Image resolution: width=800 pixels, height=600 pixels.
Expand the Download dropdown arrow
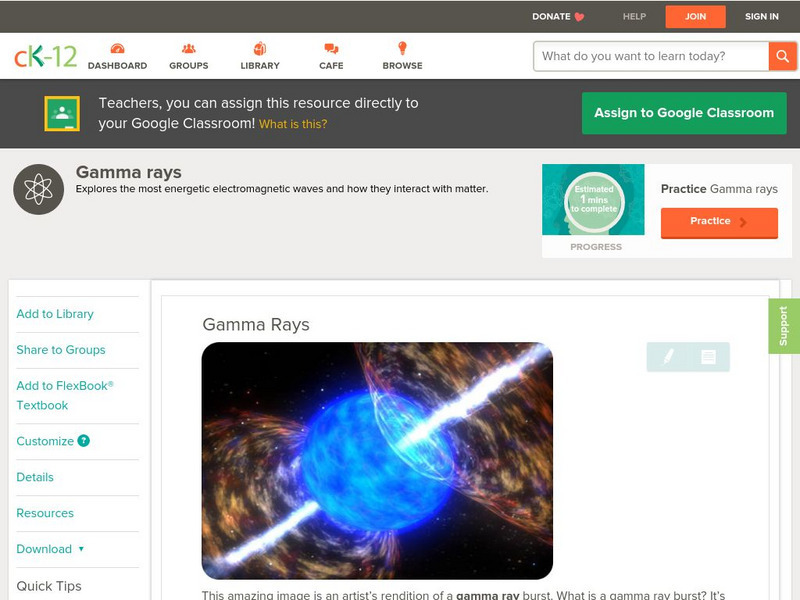coord(81,549)
